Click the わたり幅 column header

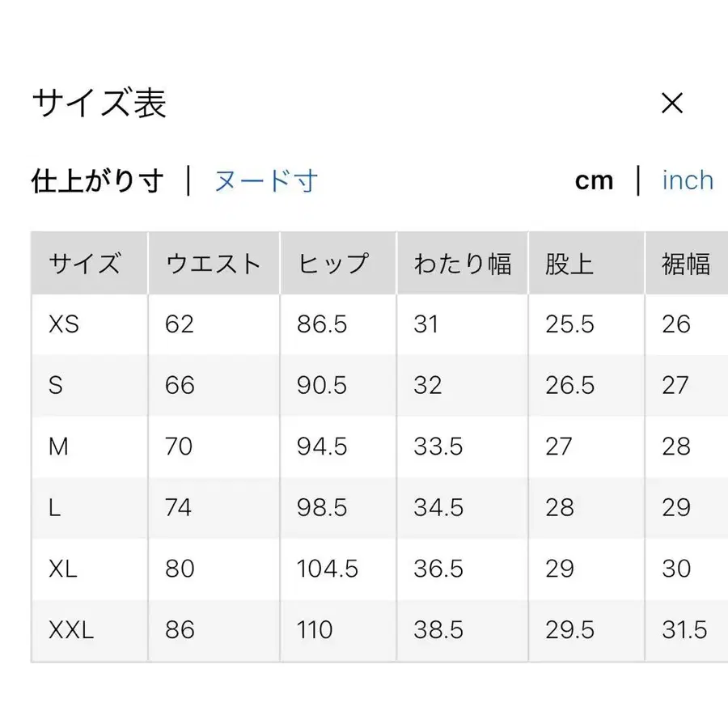click(x=464, y=261)
